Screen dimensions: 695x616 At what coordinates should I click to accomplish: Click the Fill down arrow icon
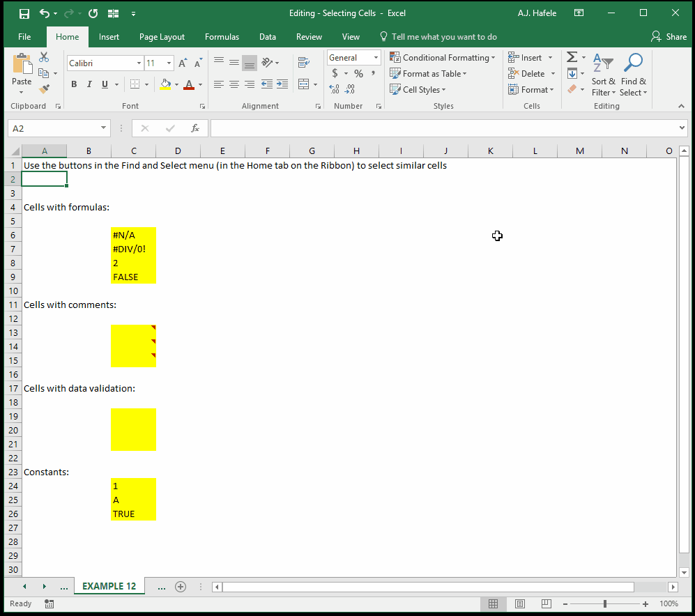pos(572,74)
